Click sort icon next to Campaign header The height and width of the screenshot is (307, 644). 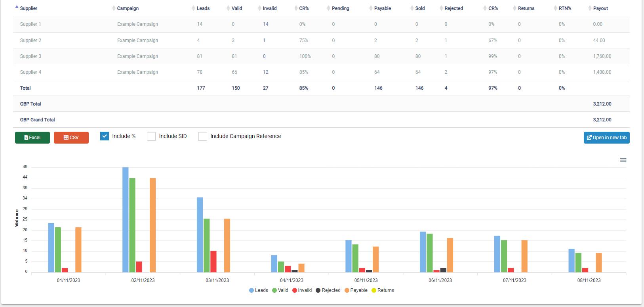click(114, 8)
